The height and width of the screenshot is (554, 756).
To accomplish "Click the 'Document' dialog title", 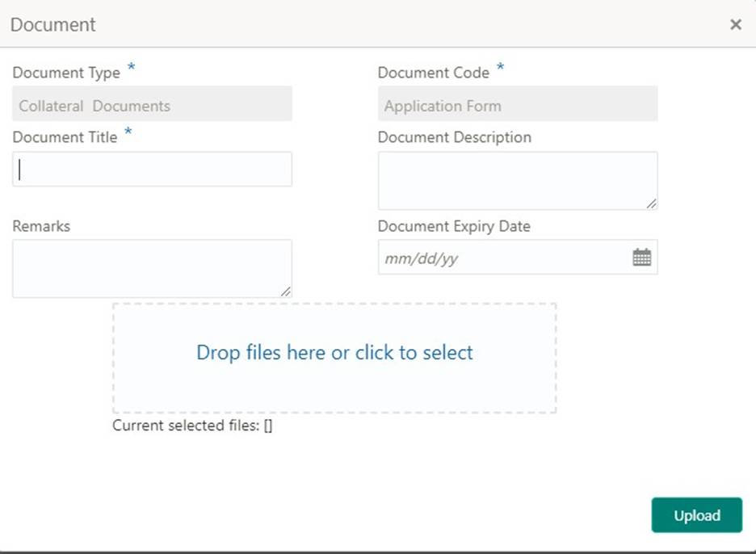I will click(x=53, y=24).
